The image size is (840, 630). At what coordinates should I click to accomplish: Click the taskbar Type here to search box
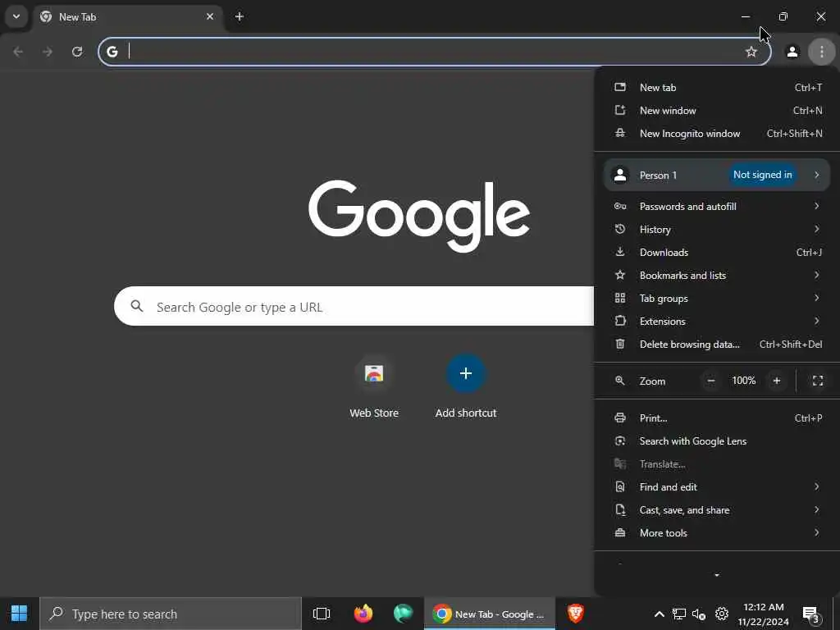[x=171, y=614]
